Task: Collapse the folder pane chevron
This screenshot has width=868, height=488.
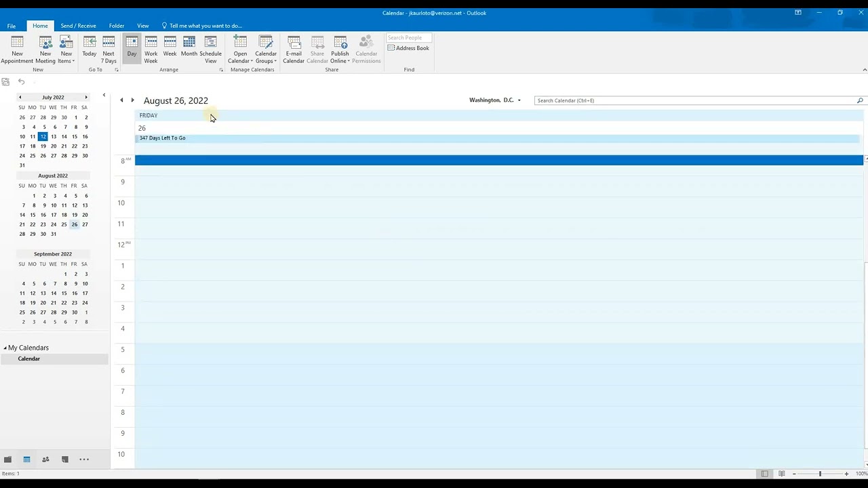Action: click(x=104, y=96)
